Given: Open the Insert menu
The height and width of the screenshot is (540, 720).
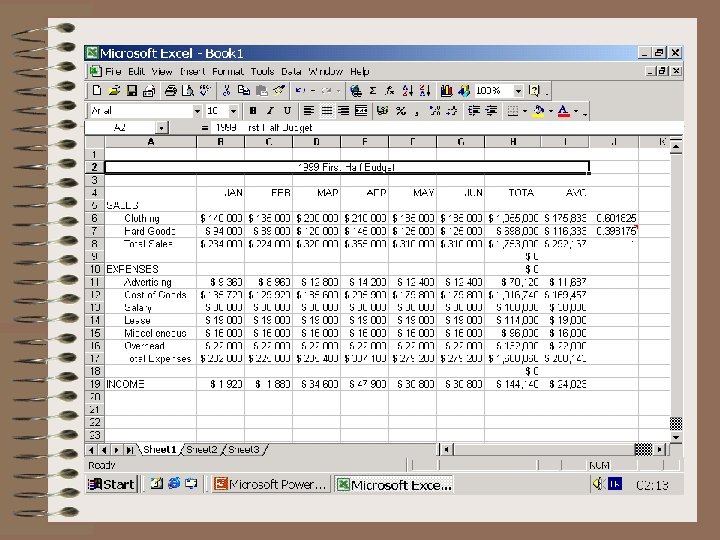Looking at the screenshot, I should pyautogui.click(x=192, y=71).
